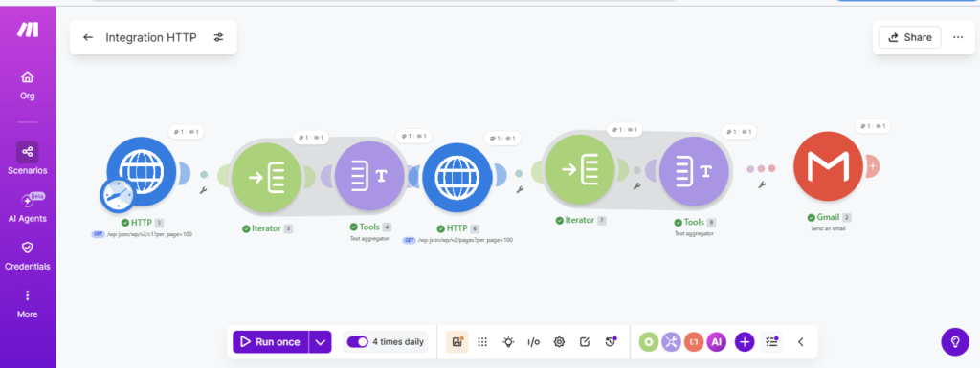Collapse the toolbar with the left chevron

click(x=801, y=342)
